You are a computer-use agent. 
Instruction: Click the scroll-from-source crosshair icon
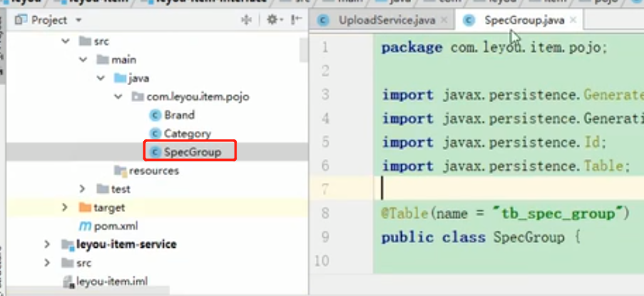pos(246,19)
